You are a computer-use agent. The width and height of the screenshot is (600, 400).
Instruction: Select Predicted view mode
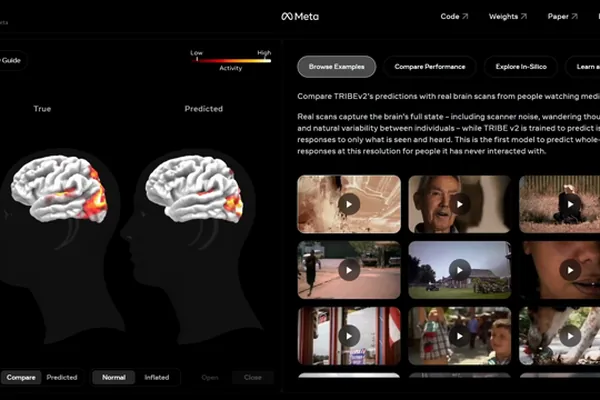pos(62,377)
